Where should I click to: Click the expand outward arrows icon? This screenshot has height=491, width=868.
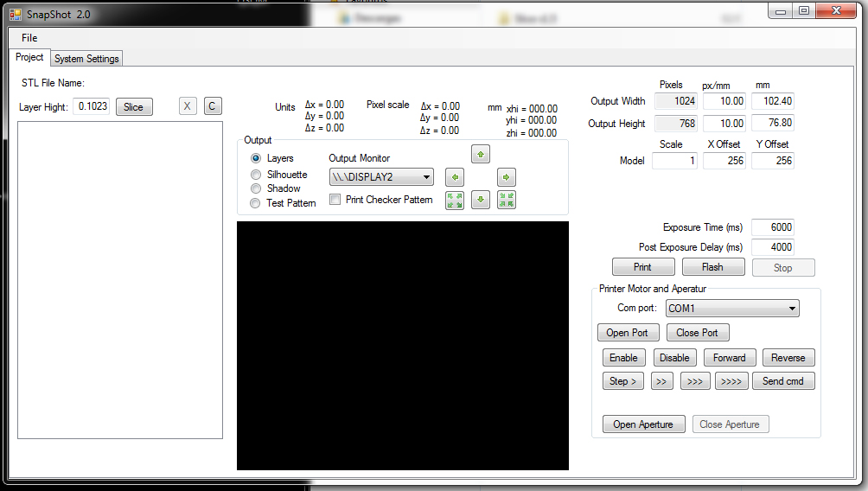point(455,200)
